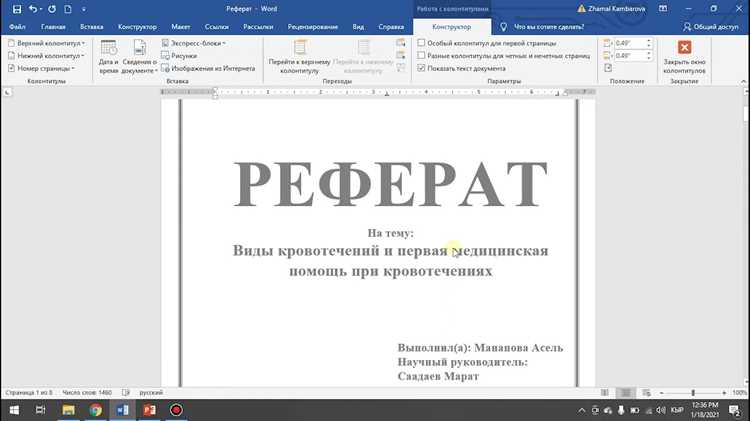750x421 pixels.
Task: Click the red screen recorder taskbar icon
Action: (x=176, y=410)
